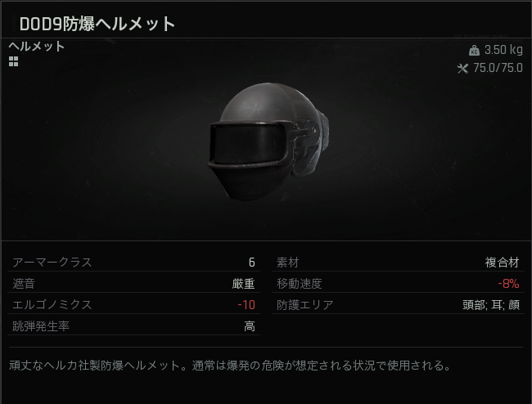Viewport: 532px width, 404px height.
Task: Click the 複合材 material value
Action: (503, 263)
